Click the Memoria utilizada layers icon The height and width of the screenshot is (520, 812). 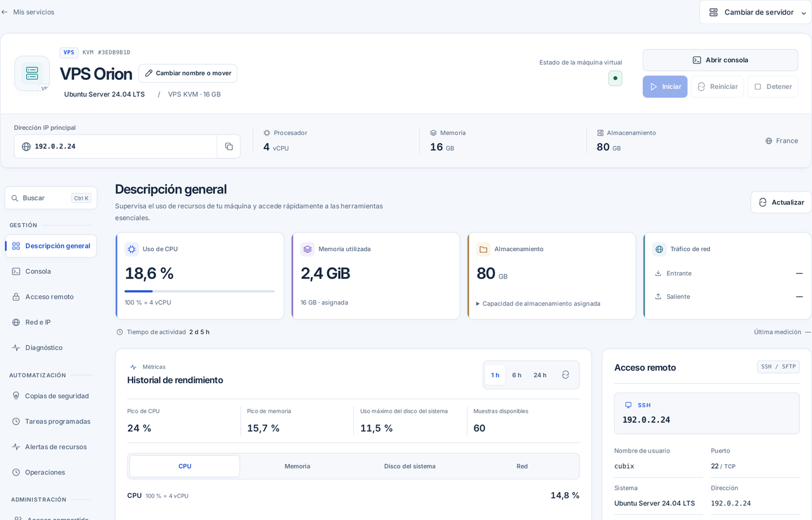pyautogui.click(x=308, y=249)
